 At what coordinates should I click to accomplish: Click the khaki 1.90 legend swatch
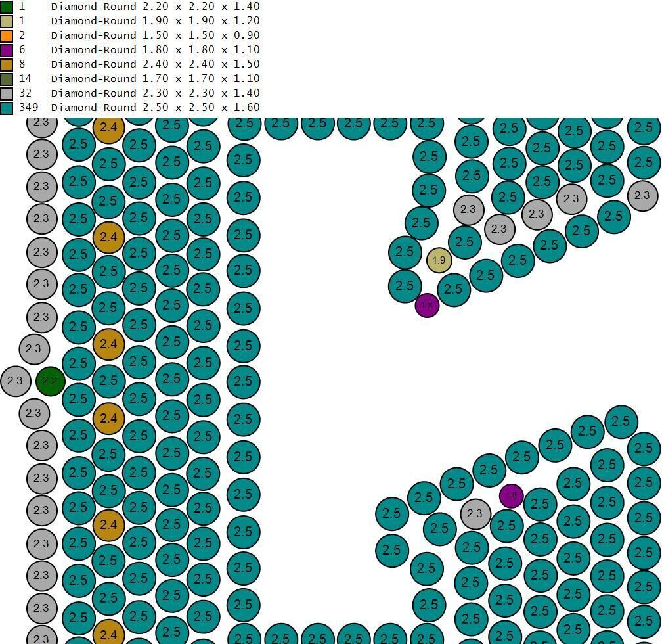(7, 21)
